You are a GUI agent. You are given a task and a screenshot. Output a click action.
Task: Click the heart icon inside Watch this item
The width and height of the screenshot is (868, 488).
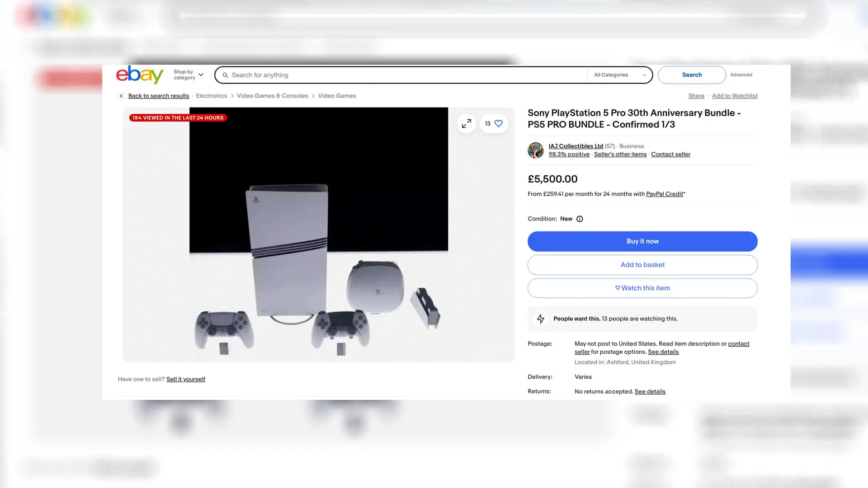click(x=618, y=288)
